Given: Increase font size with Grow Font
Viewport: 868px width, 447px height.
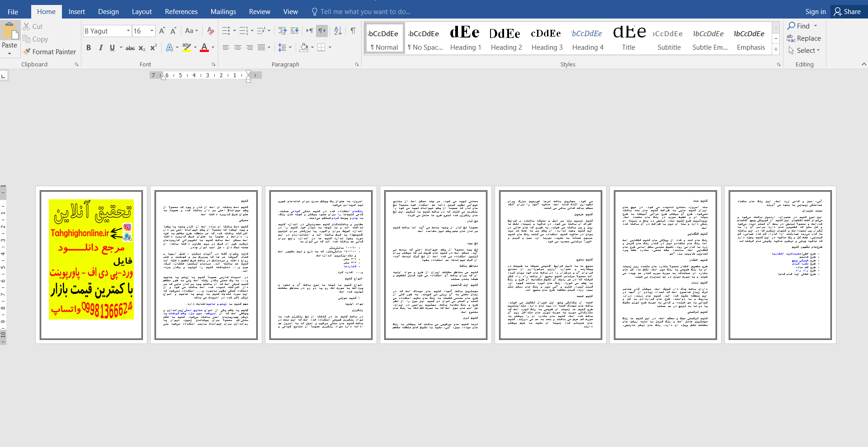Looking at the screenshot, I should 161,31.
